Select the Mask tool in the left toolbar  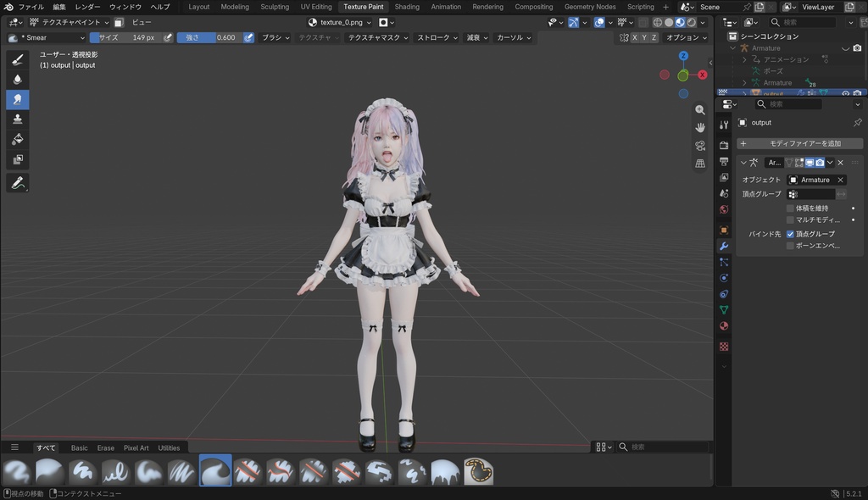18,159
